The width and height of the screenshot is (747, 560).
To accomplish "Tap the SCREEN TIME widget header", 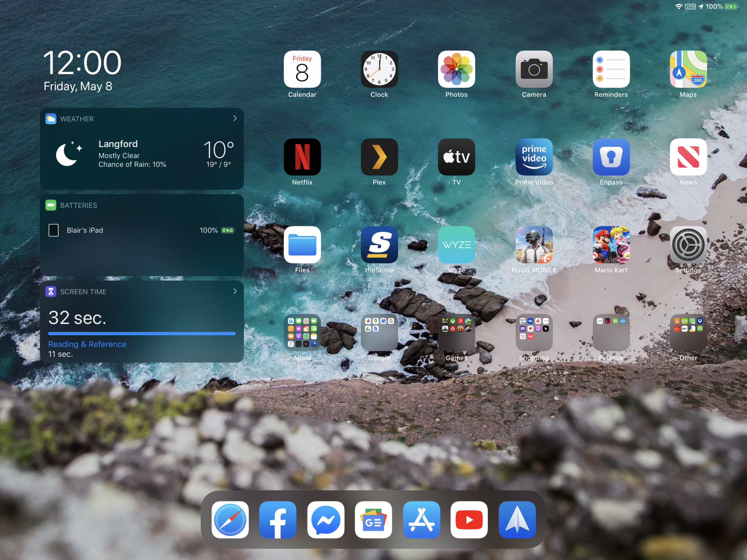I will pos(83,292).
